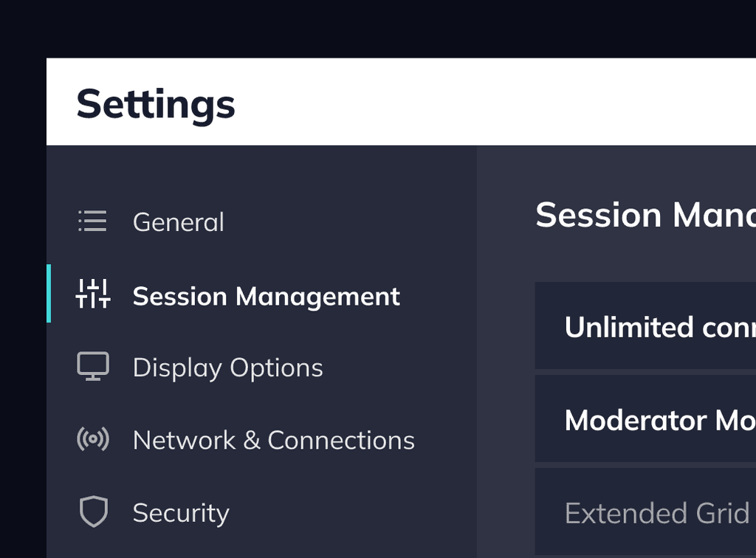Viewport: 756px width, 558px height.
Task: Click the teal active-section indicator bar
Action: click(49, 294)
